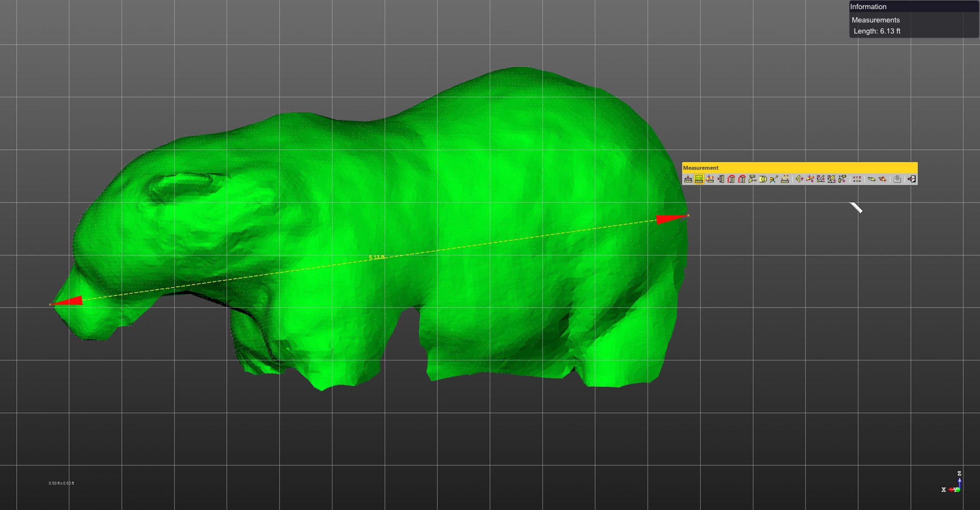Select the point-to-point distance tool
The height and width of the screenshot is (510, 980).
pos(709,179)
